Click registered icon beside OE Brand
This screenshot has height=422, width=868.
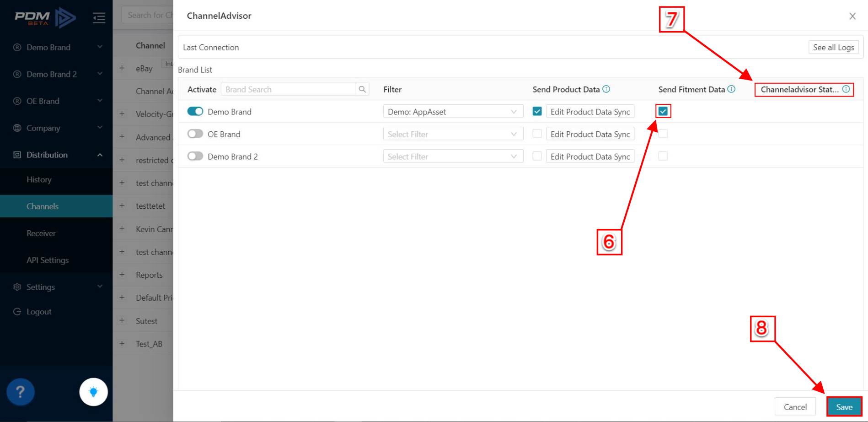17,101
